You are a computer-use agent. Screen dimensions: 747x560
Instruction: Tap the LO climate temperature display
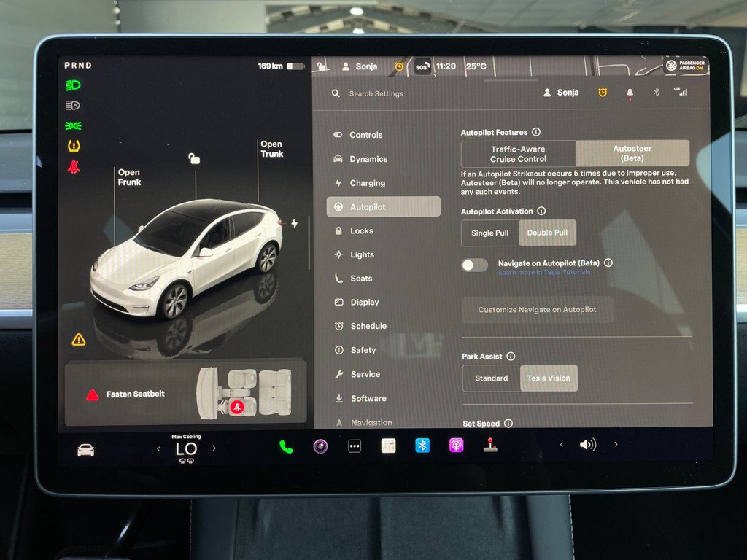coord(186,448)
